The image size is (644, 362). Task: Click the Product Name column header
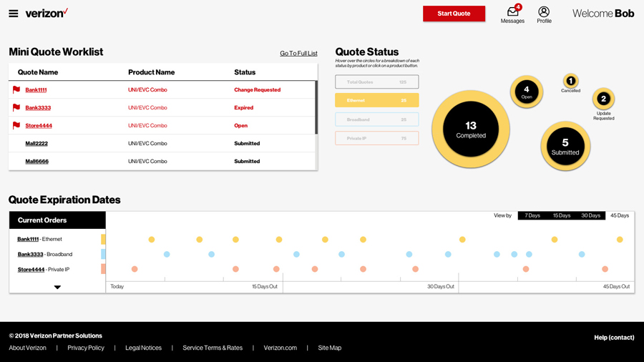coord(151,72)
